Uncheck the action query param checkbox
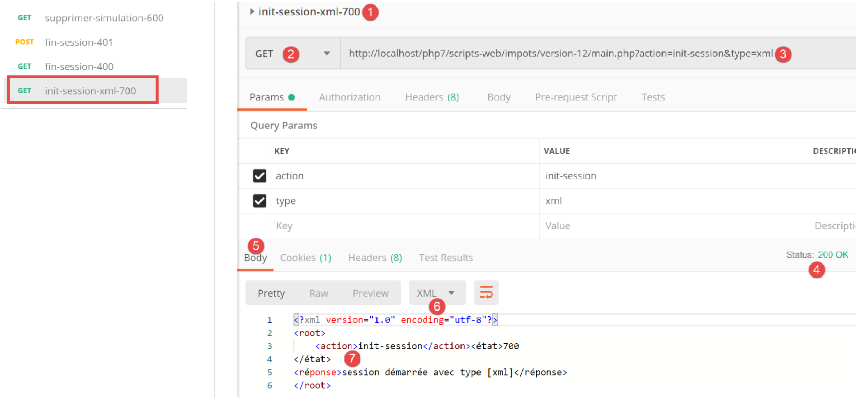Viewport: 868px width, 398px height. (259, 176)
